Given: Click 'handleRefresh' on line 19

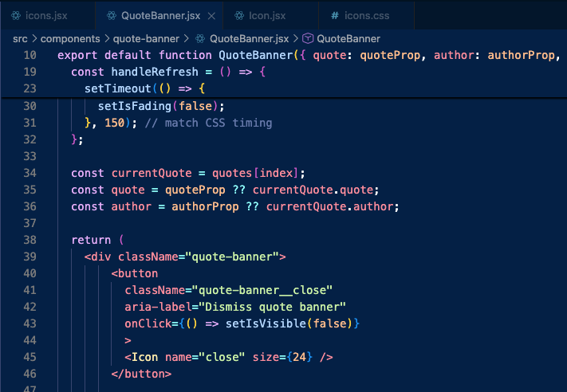Looking at the screenshot, I should click(155, 72).
